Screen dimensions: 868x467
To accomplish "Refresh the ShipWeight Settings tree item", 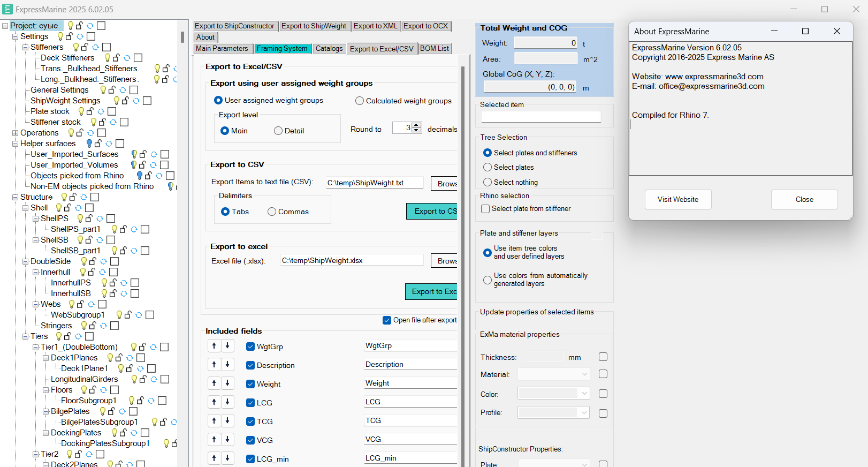I will tap(136, 101).
